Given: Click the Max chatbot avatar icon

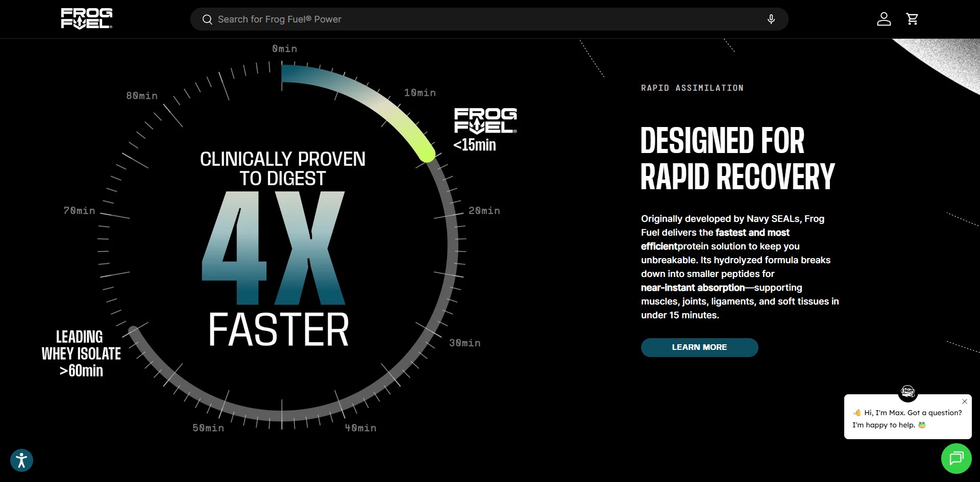Looking at the screenshot, I should [x=908, y=392].
